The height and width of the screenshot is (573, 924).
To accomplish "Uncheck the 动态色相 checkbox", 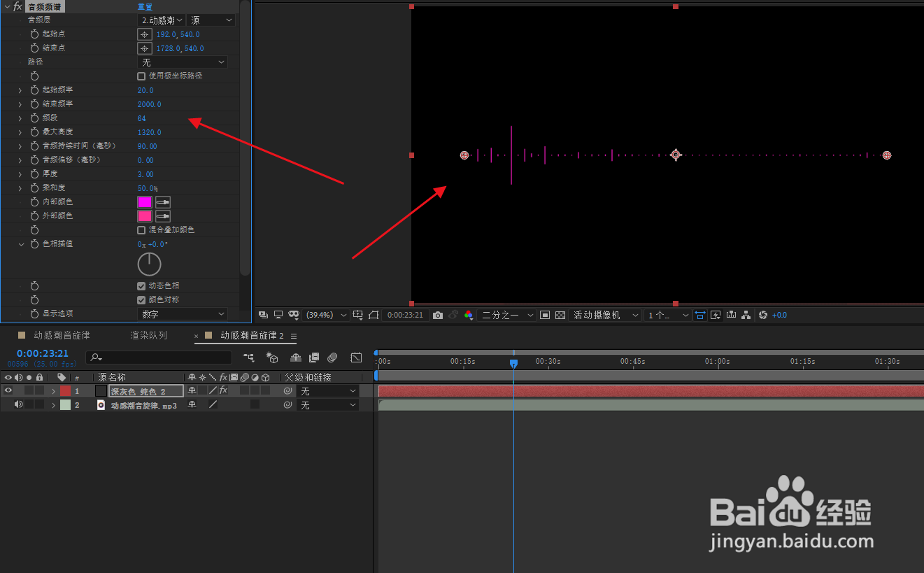I will coord(141,286).
